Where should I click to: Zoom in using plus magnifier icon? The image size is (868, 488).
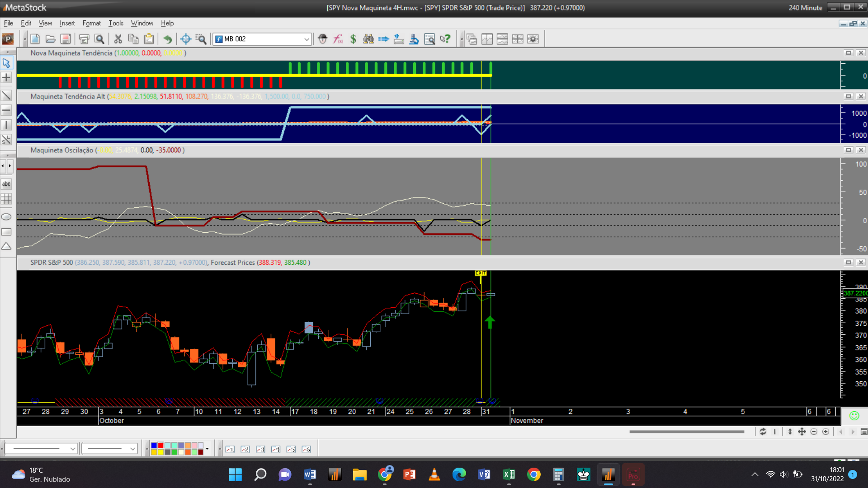(x=826, y=432)
